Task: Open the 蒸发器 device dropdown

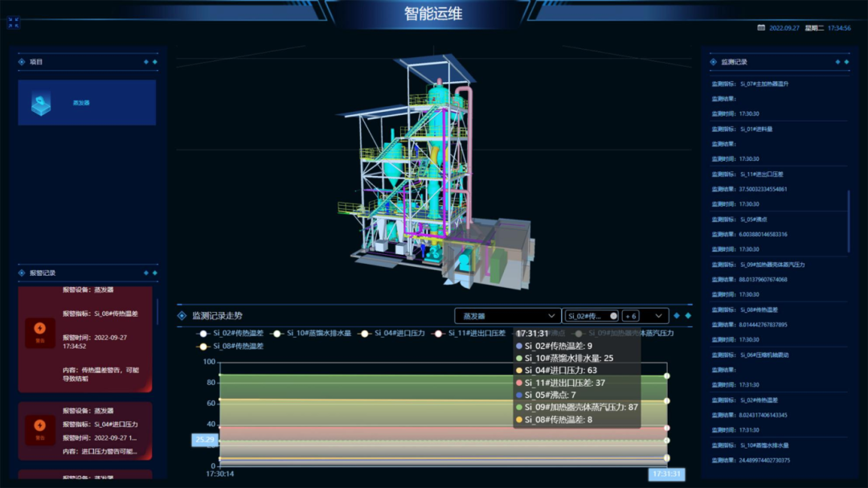Action: [506, 316]
